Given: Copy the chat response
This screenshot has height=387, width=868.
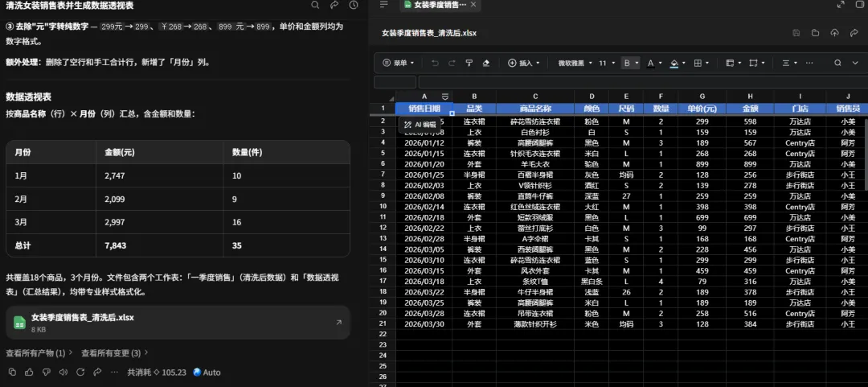Looking at the screenshot, I should [12, 372].
